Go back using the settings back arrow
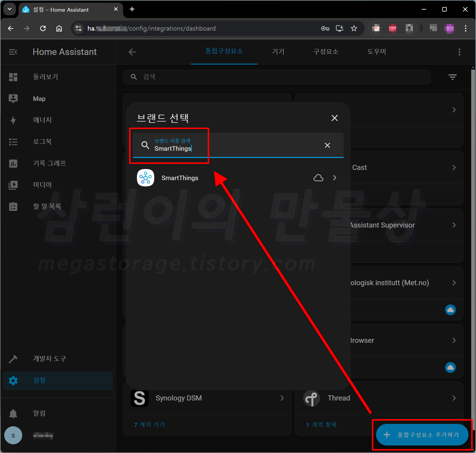Image resolution: width=476 pixels, height=453 pixels. (x=132, y=52)
